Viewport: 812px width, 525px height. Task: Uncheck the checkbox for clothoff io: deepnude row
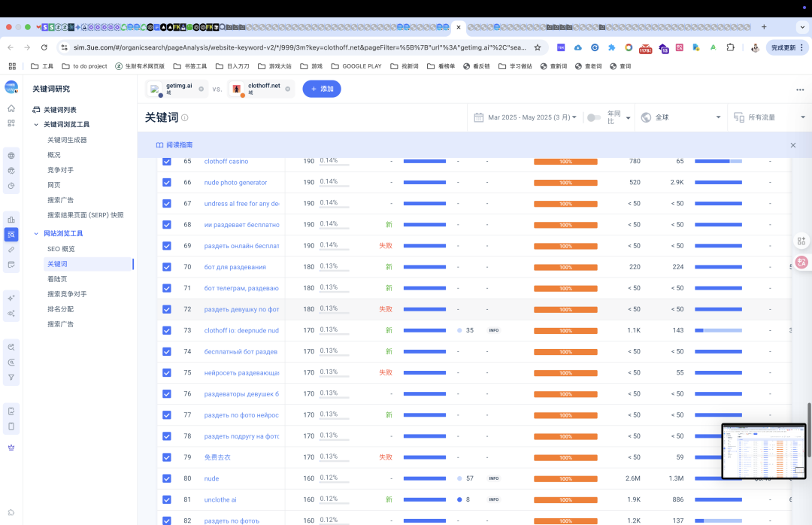(167, 330)
